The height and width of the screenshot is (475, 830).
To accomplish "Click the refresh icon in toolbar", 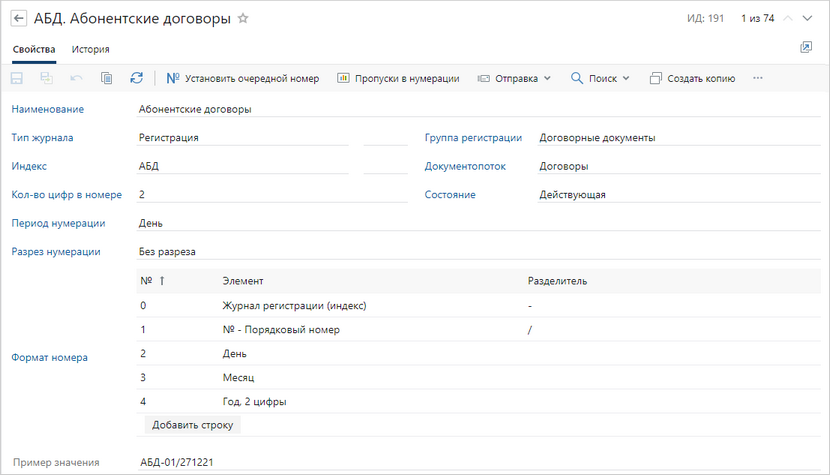I will (136, 78).
